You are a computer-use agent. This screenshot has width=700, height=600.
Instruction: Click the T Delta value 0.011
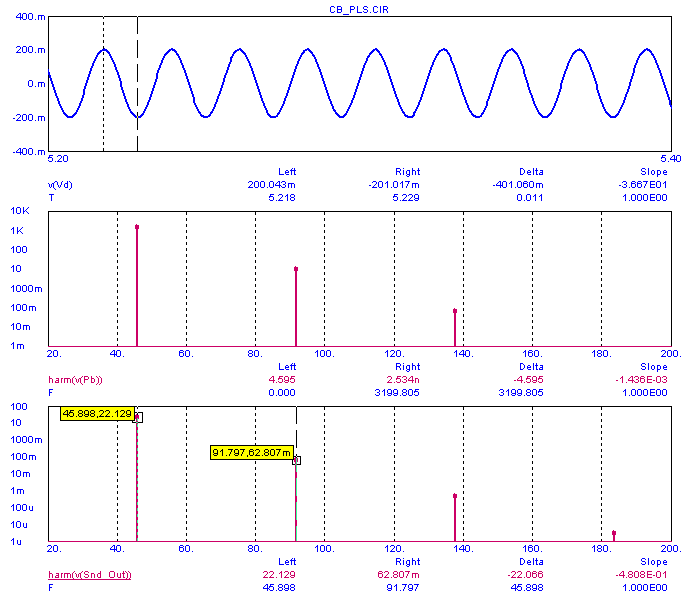[530, 197]
